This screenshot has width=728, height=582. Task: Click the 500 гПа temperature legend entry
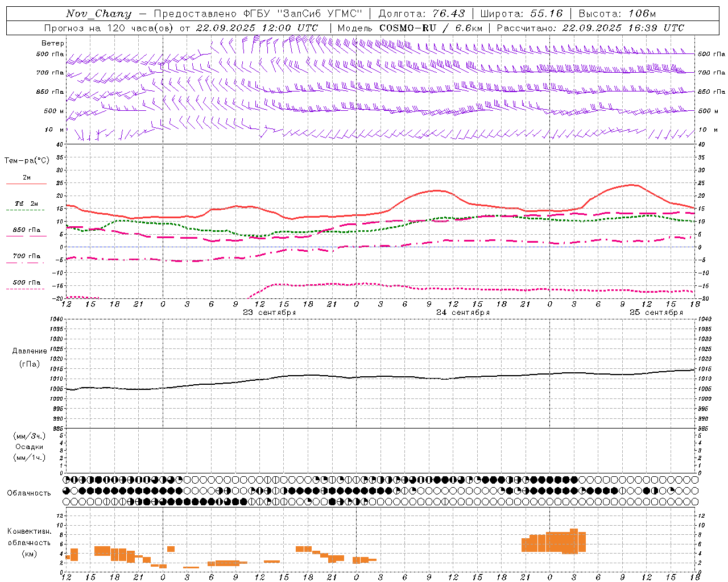pyautogui.click(x=27, y=282)
